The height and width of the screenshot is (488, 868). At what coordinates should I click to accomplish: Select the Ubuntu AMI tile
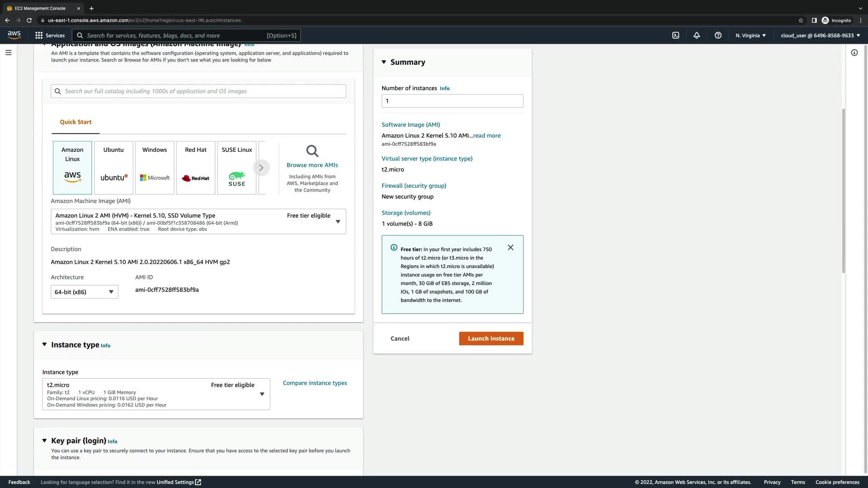click(113, 167)
